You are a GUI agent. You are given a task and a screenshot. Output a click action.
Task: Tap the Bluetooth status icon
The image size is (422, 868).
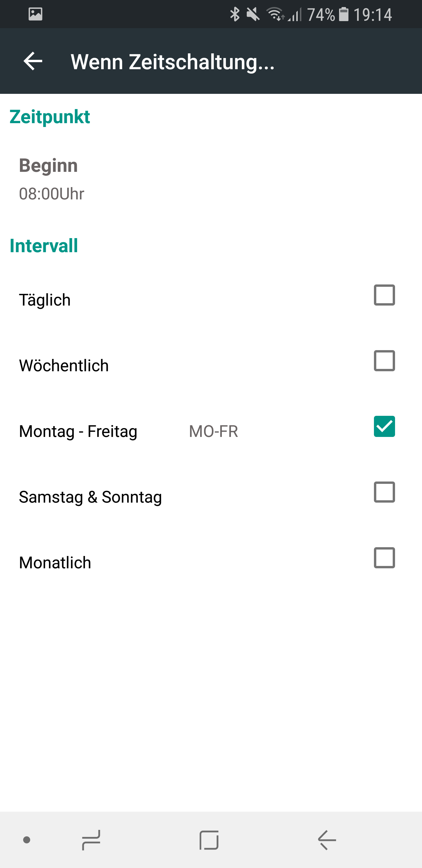(234, 14)
